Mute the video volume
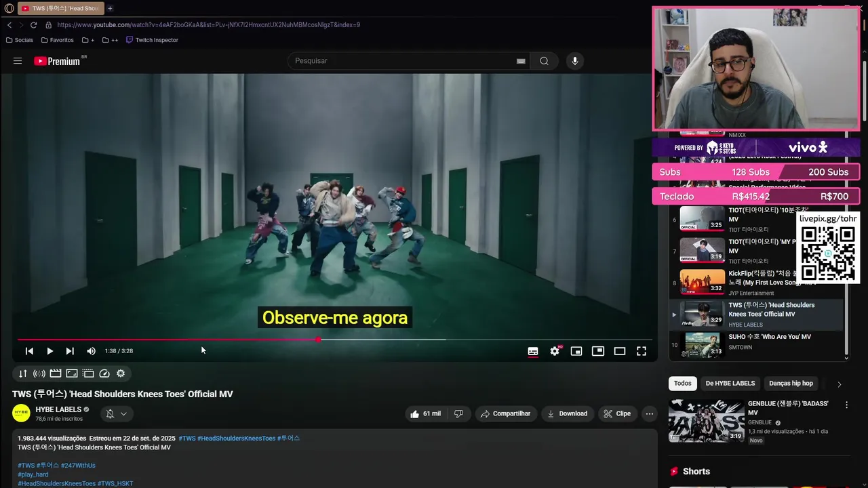This screenshot has height=488, width=868. 91,351
